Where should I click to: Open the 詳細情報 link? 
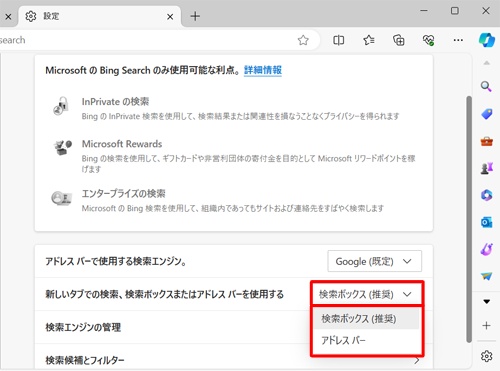(263, 70)
